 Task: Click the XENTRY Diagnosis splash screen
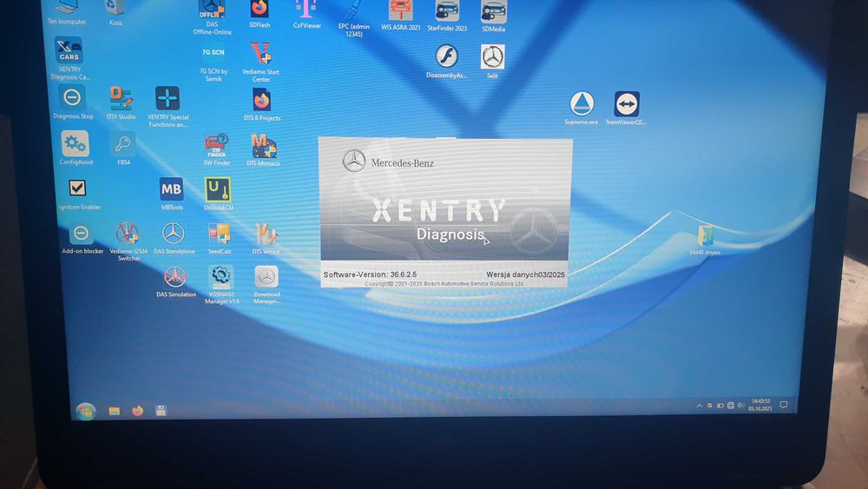pos(445,212)
